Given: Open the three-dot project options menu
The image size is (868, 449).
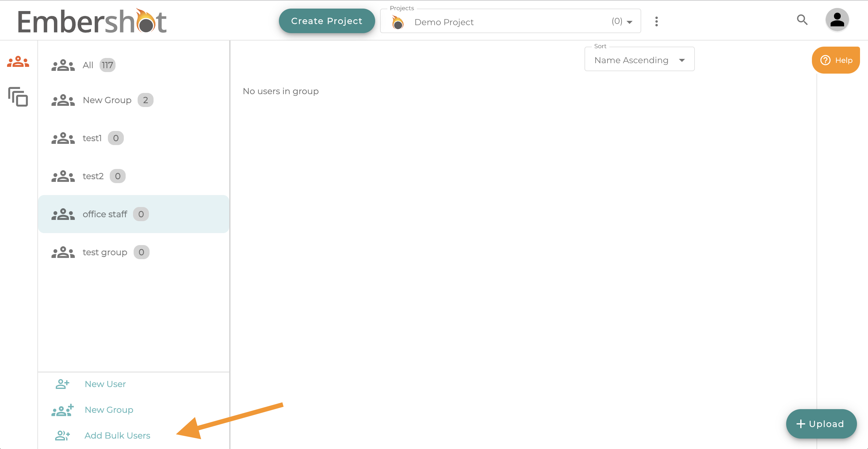Looking at the screenshot, I should point(656,21).
